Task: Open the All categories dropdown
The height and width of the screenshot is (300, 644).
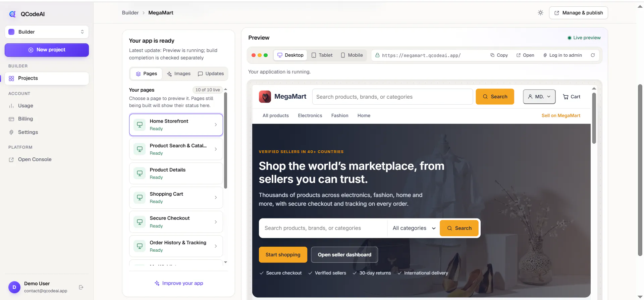Action: coord(414,228)
